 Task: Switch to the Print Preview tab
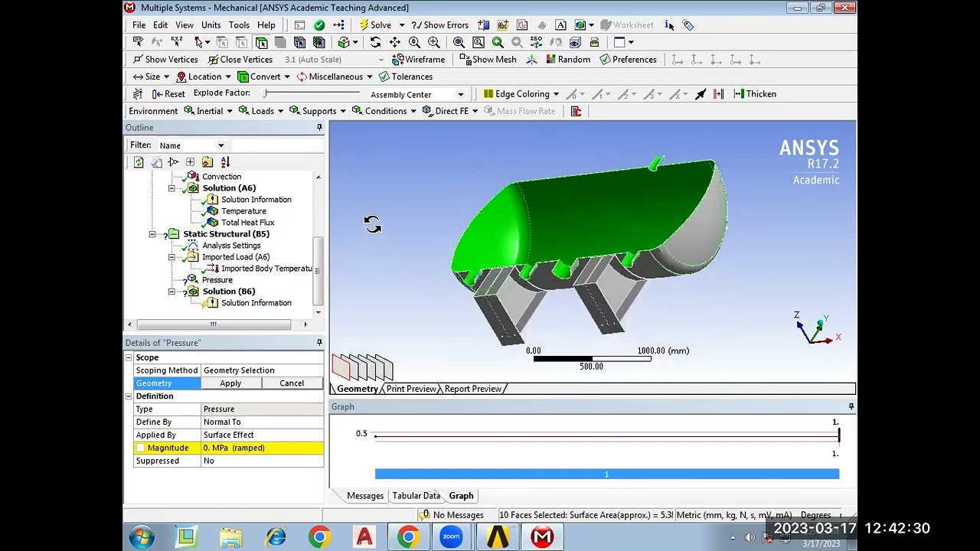click(x=411, y=389)
